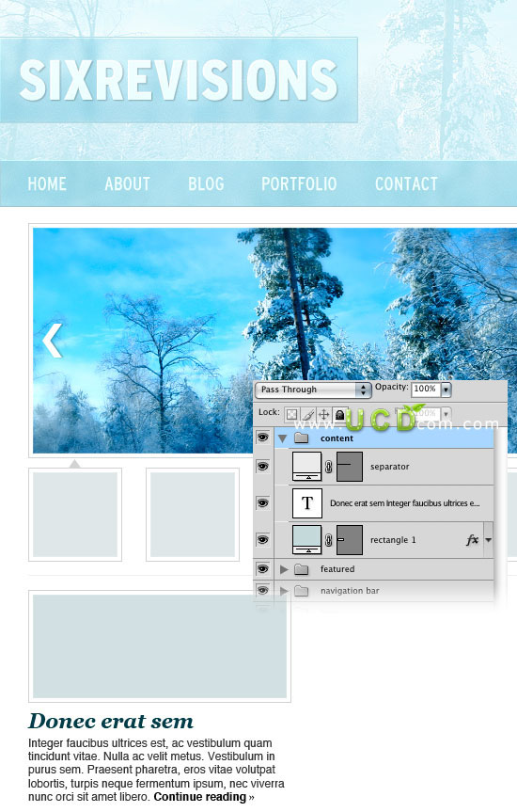The height and width of the screenshot is (812, 517).
Task: Click the content group folder icon
Action: tap(301, 438)
